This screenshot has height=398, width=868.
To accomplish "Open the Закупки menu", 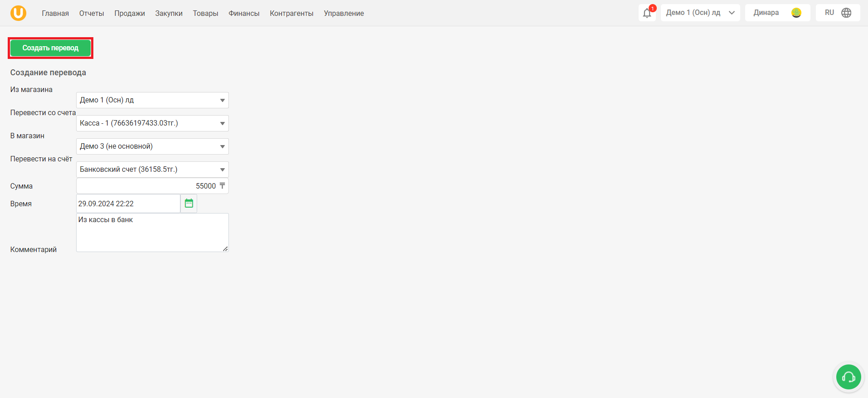I will tap(169, 13).
